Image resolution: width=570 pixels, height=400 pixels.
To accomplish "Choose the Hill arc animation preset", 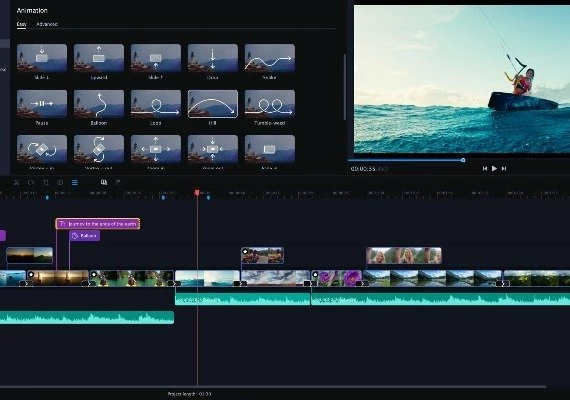I will [213, 104].
